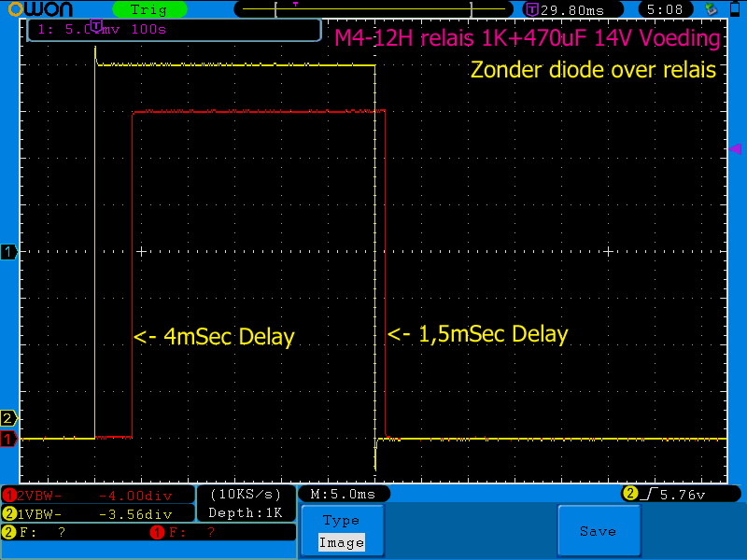Click the cyan 1 reference marker
The height and width of the screenshot is (560, 747).
[8, 251]
